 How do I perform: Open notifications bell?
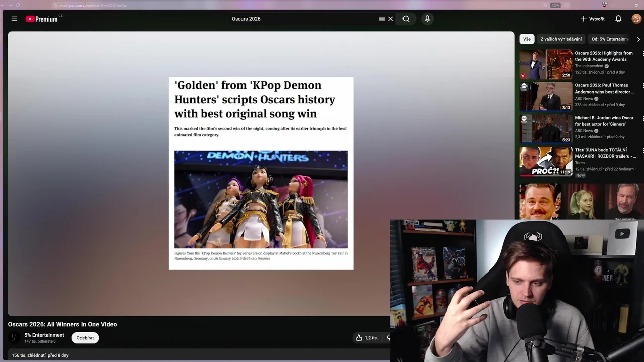pos(618,19)
